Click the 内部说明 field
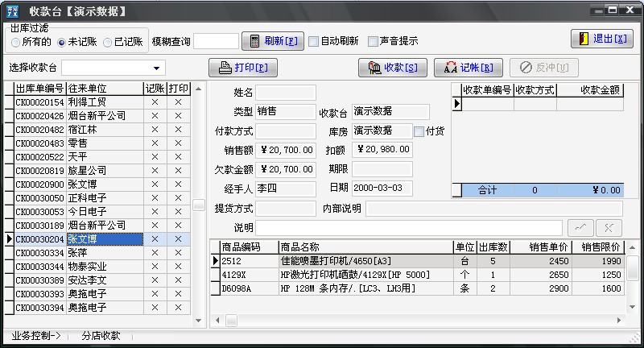 coord(494,209)
